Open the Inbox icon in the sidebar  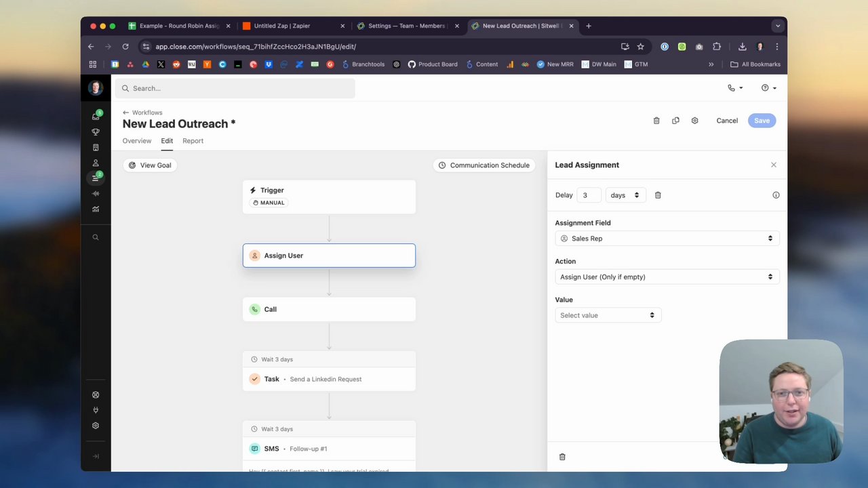point(96,116)
